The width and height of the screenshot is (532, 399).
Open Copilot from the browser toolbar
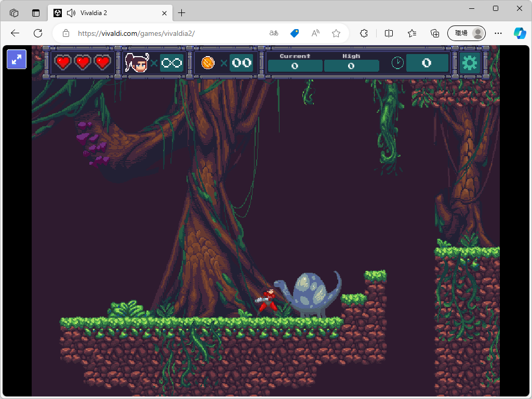tap(520, 33)
